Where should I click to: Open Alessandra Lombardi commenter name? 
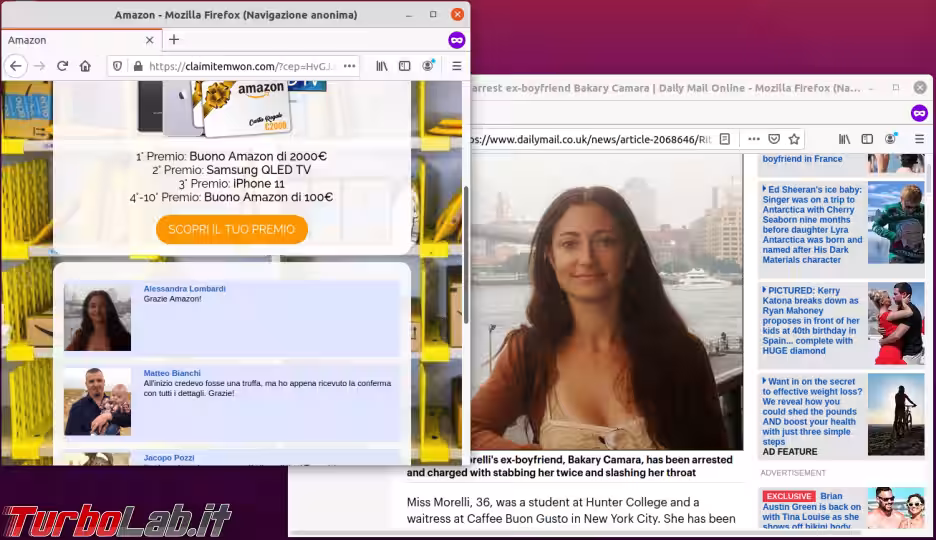184,289
